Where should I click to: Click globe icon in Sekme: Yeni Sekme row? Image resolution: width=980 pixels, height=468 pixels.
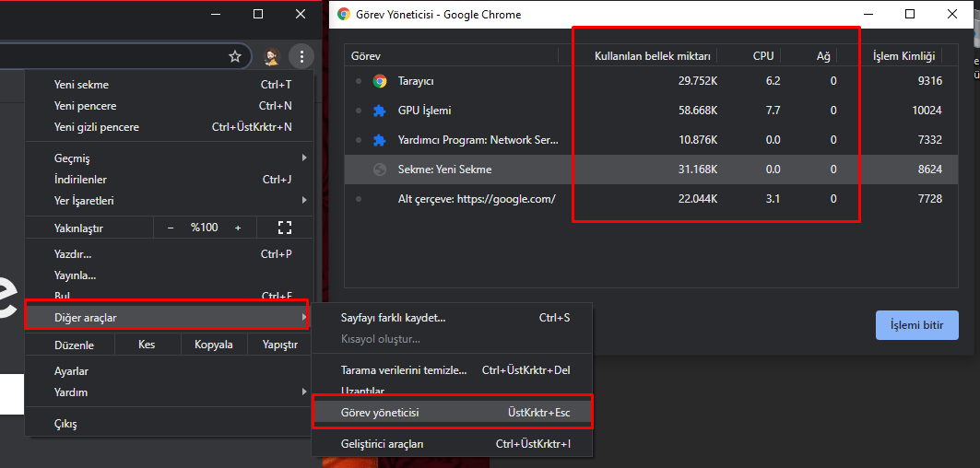coord(380,170)
